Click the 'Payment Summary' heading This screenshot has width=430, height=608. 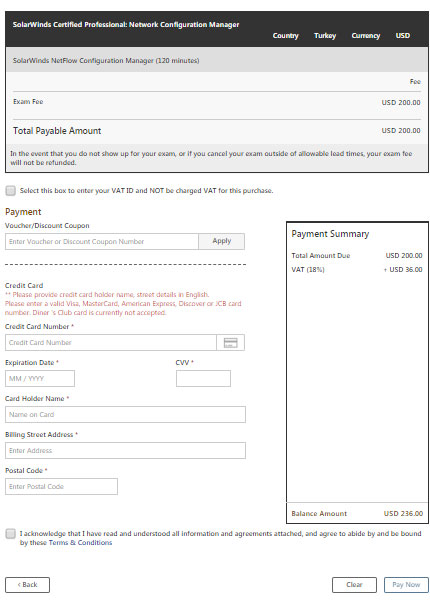point(330,234)
